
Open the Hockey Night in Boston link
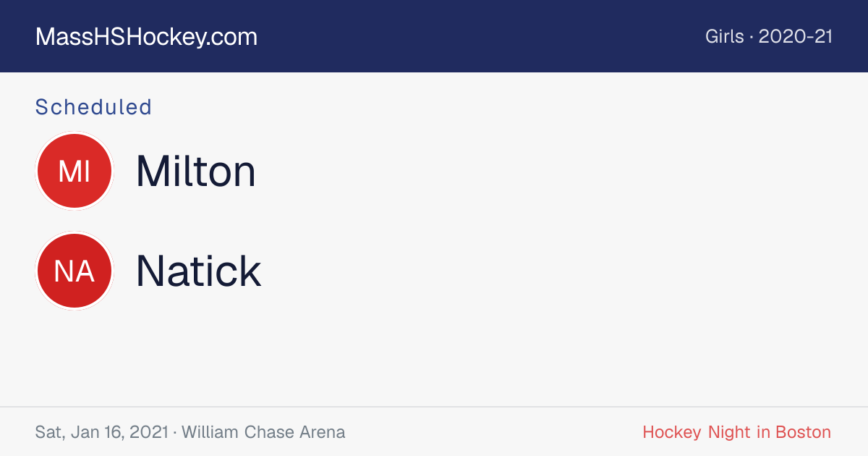tap(736, 432)
